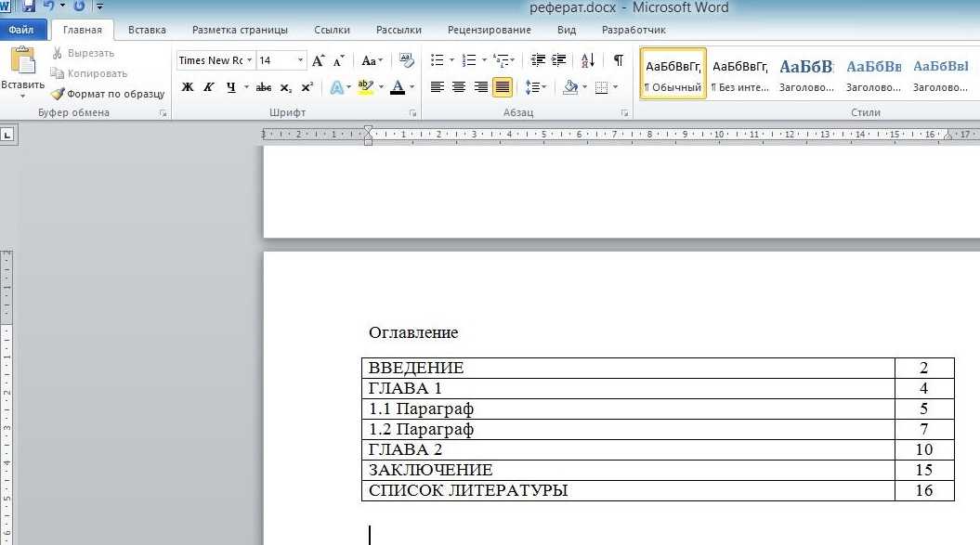Switch to the Вставка ribbon tab
The height and width of the screenshot is (545, 980).
pyautogui.click(x=147, y=30)
